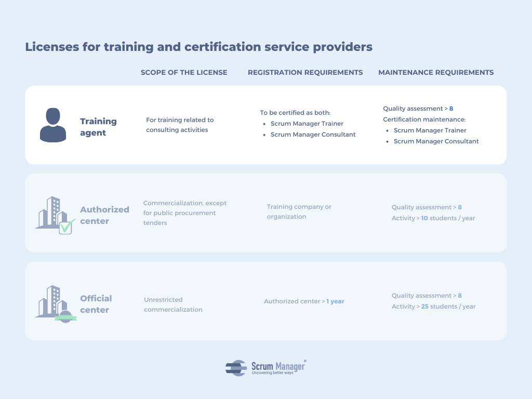532x399 pixels.
Task: Click the 'Activity > 25 students / year' text
Action: (x=433, y=307)
